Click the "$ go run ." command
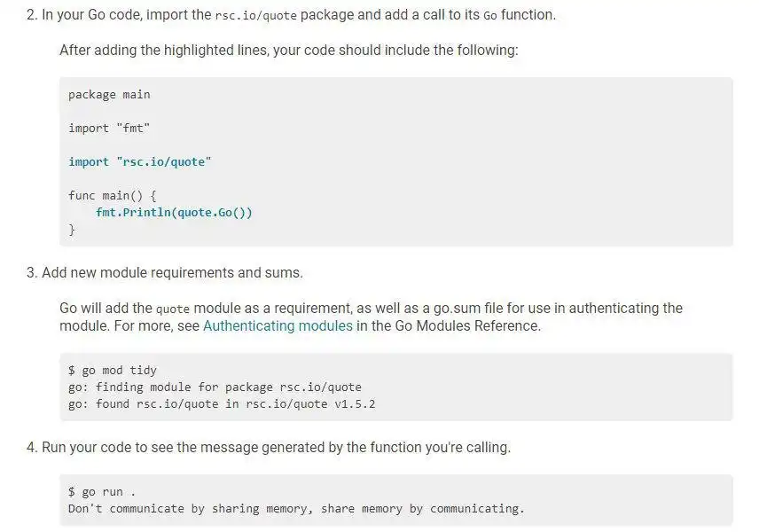 (102, 491)
